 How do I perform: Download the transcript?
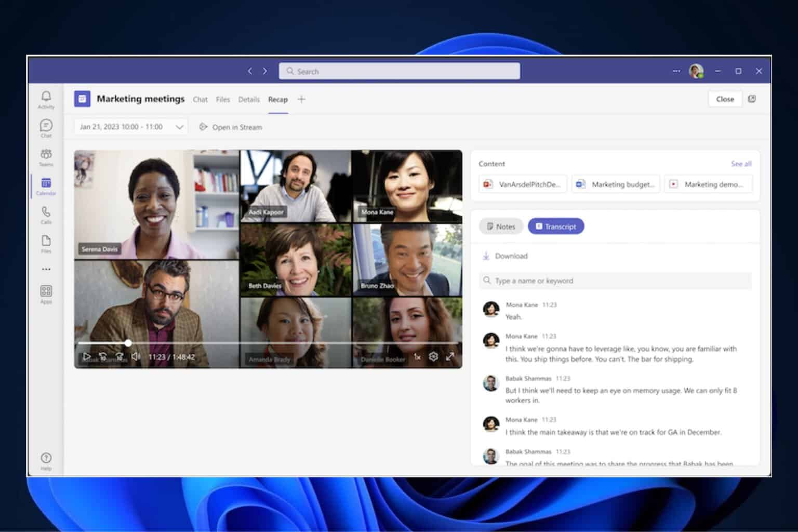[505, 256]
